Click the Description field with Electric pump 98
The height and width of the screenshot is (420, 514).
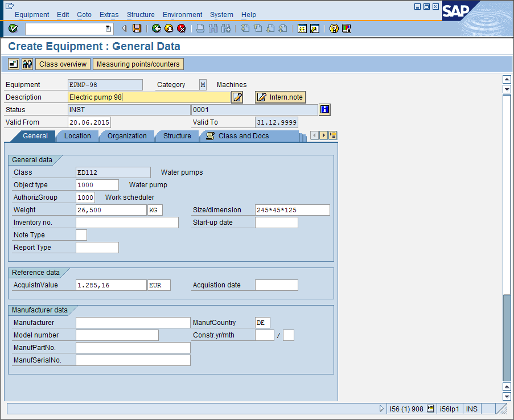click(149, 97)
